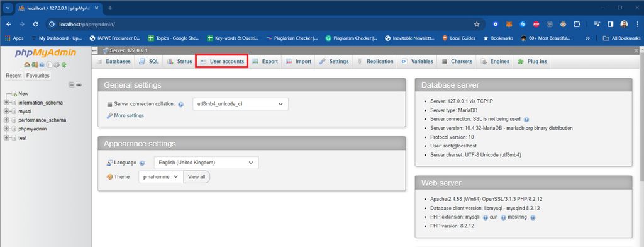Reload the page with browser refresh icon

coord(36,25)
